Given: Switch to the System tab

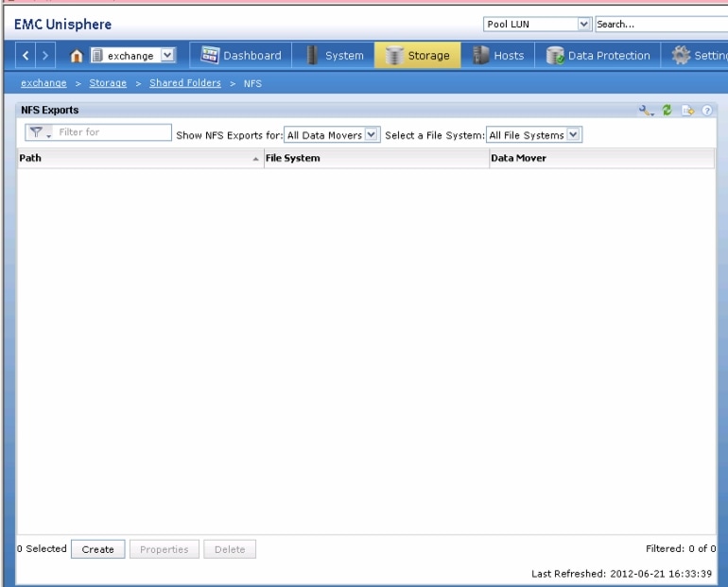Looking at the screenshot, I should (x=334, y=55).
